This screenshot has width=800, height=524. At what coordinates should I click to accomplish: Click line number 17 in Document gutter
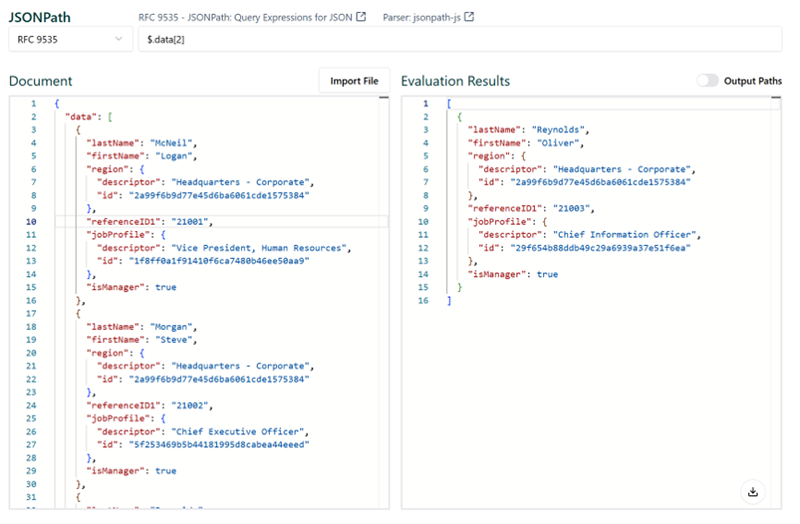coord(31,314)
